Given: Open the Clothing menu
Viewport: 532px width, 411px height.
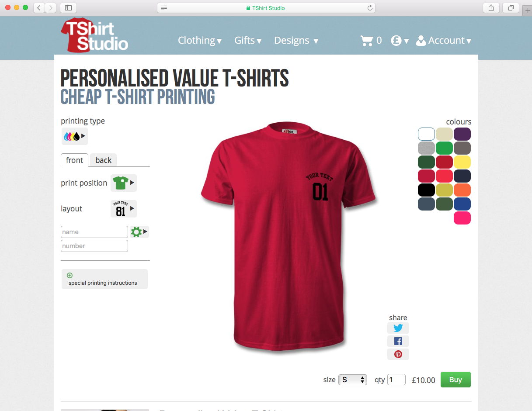Looking at the screenshot, I should pyautogui.click(x=200, y=41).
